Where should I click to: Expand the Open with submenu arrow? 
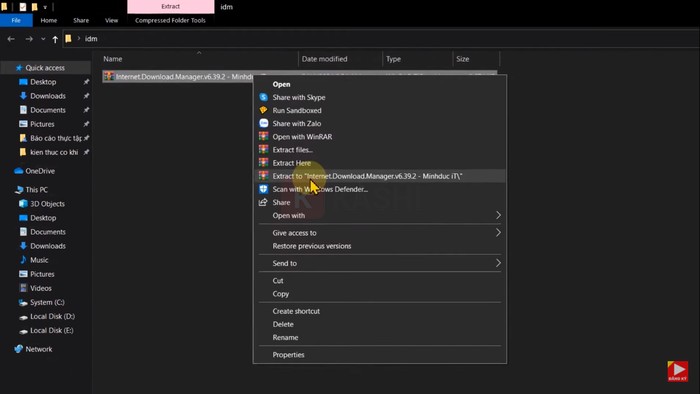(498, 215)
